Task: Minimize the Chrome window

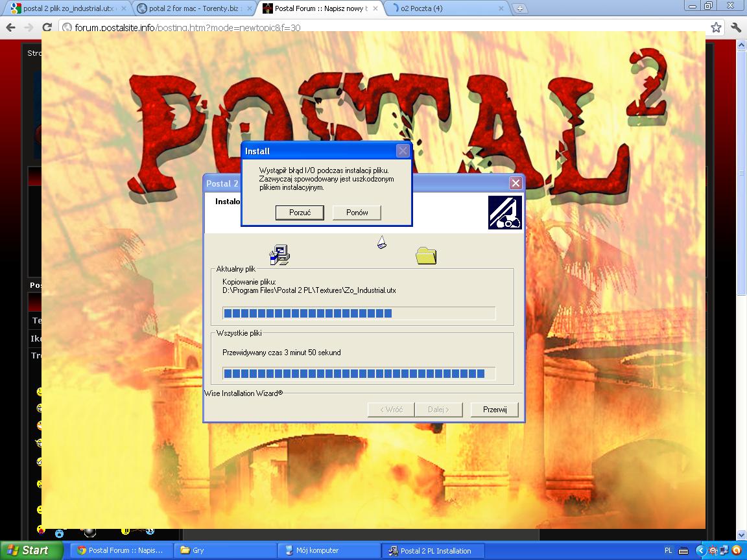Action: point(693,5)
